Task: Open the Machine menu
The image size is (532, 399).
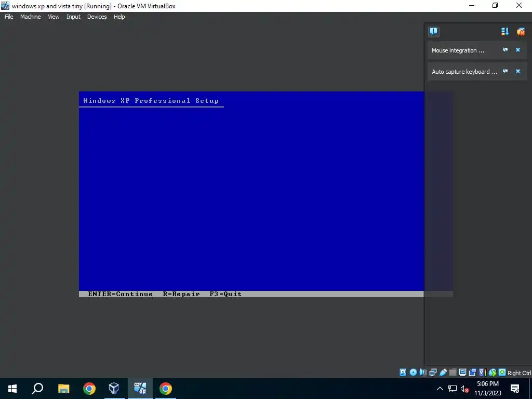Action: (x=31, y=17)
